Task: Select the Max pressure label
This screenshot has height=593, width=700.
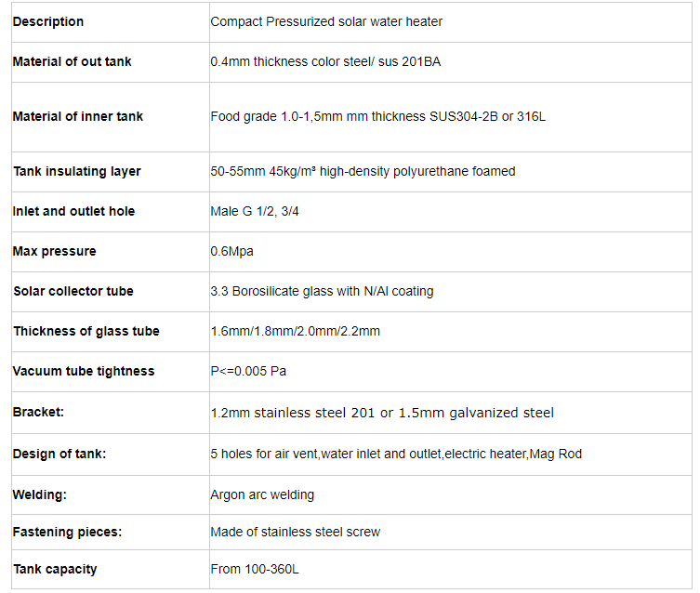Action: click(x=54, y=251)
